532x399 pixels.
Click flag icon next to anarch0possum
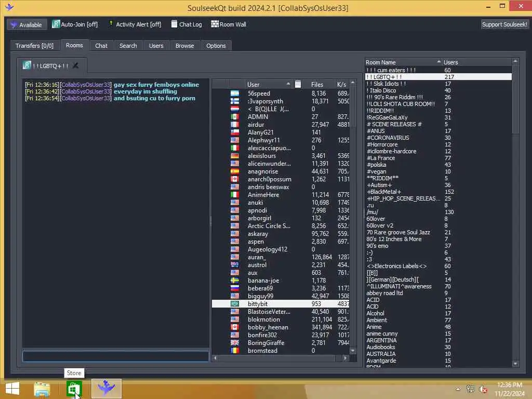coord(235,179)
